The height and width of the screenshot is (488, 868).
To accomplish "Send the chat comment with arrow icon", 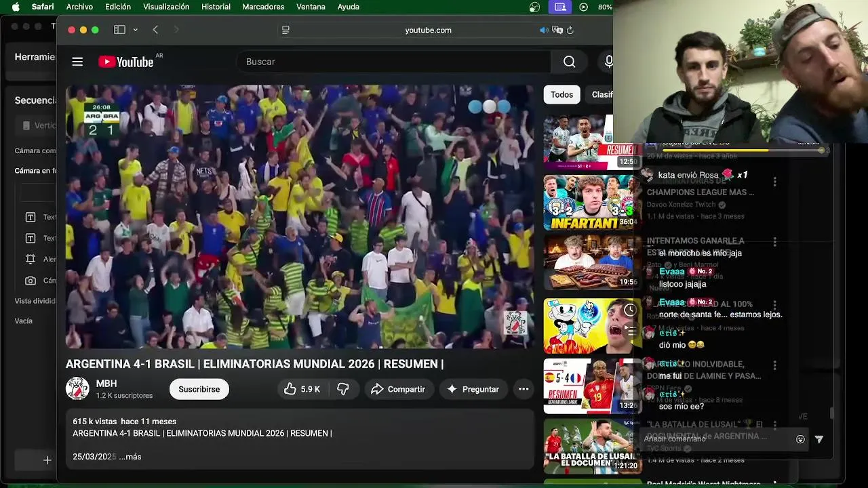I will 819,439.
